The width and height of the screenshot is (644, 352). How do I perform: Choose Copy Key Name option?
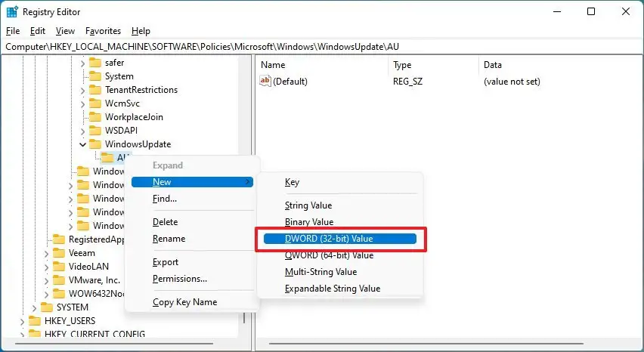tap(184, 302)
